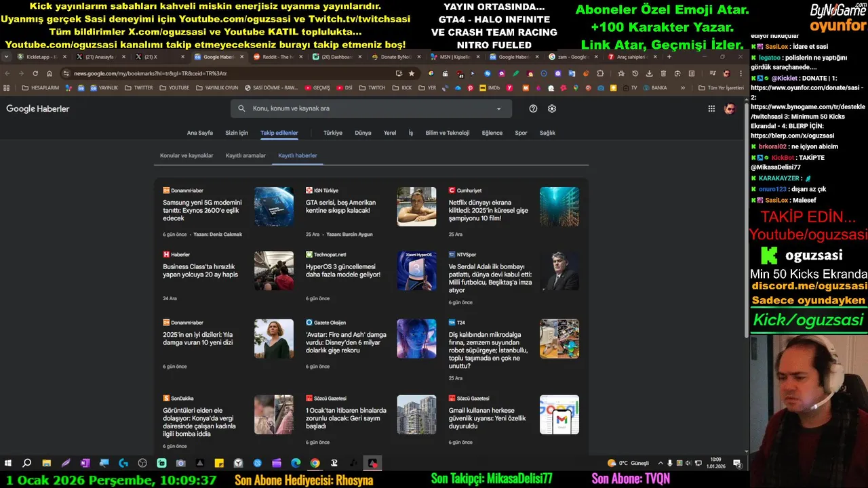Open the Spor news section

pyautogui.click(x=521, y=133)
